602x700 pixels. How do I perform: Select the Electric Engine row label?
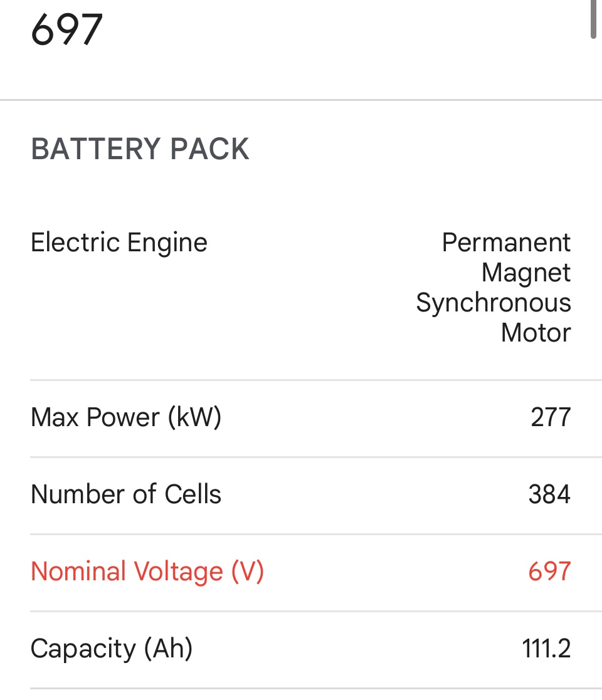pyautogui.click(x=119, y=243)
